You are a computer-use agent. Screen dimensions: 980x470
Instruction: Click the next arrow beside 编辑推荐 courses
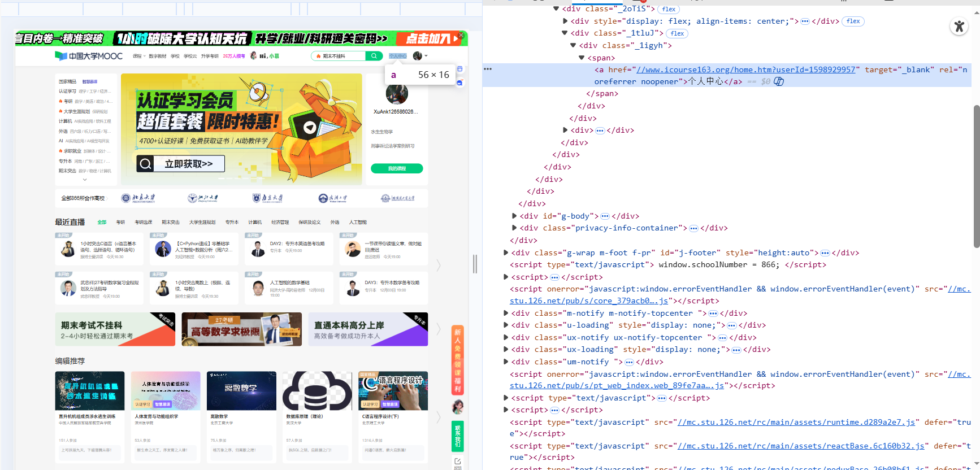tap(439, 417)
